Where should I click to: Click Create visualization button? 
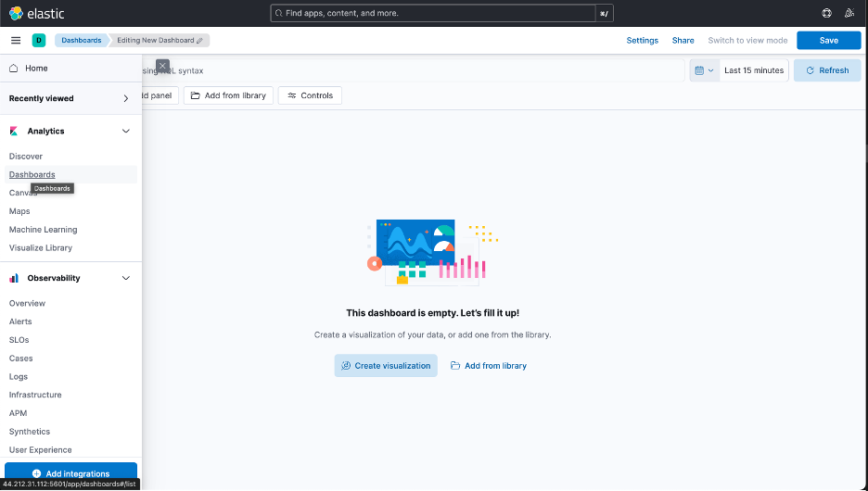coord(386,366)
